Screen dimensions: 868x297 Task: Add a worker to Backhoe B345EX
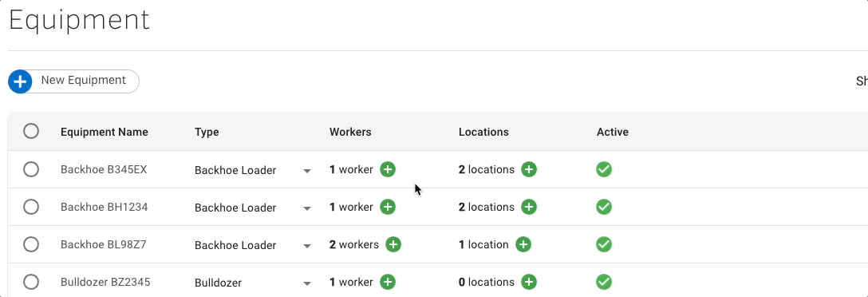point(388,169)
